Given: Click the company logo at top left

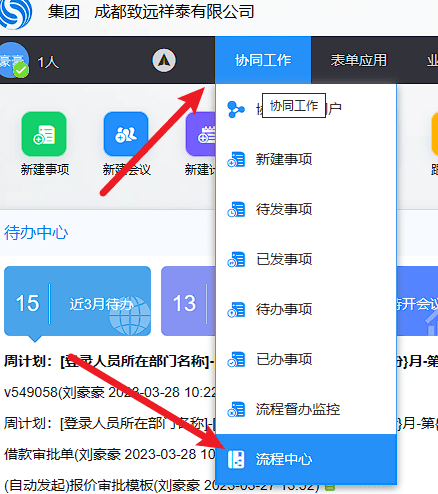Looking at the screenshot, I should tap(15, 13).
